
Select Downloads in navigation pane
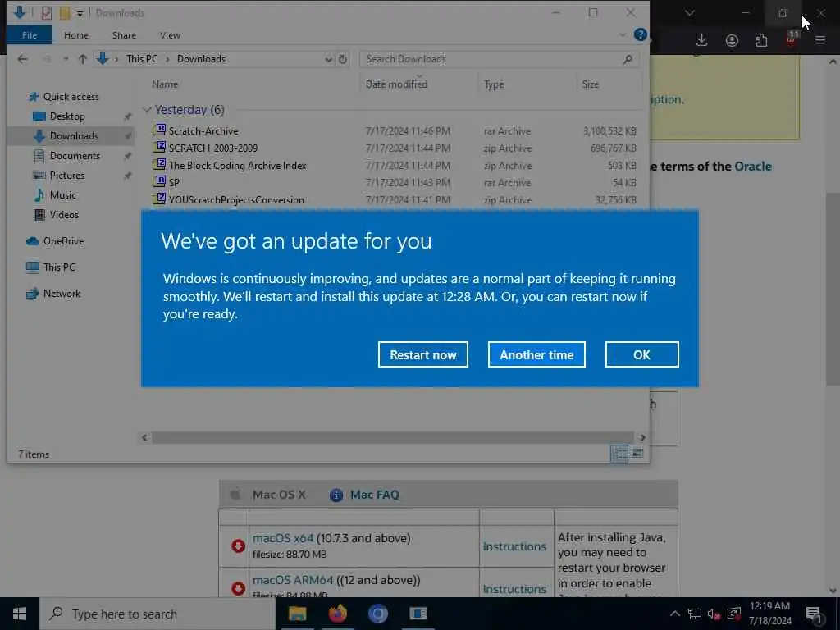click(73, 136)
